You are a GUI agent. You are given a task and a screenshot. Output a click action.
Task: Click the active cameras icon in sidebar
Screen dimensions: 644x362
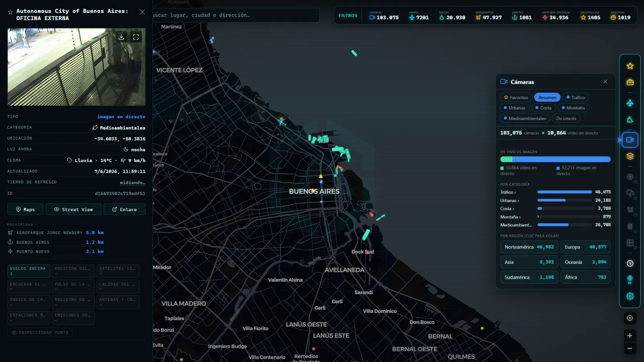[630, 140]
